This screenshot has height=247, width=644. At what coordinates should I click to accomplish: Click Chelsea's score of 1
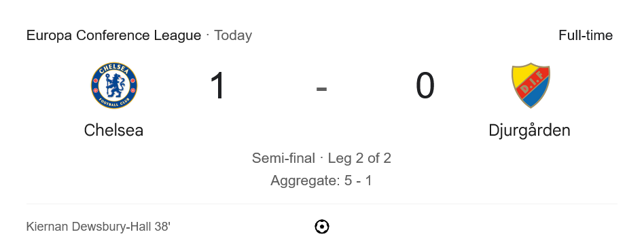click(x=217, y=85)
